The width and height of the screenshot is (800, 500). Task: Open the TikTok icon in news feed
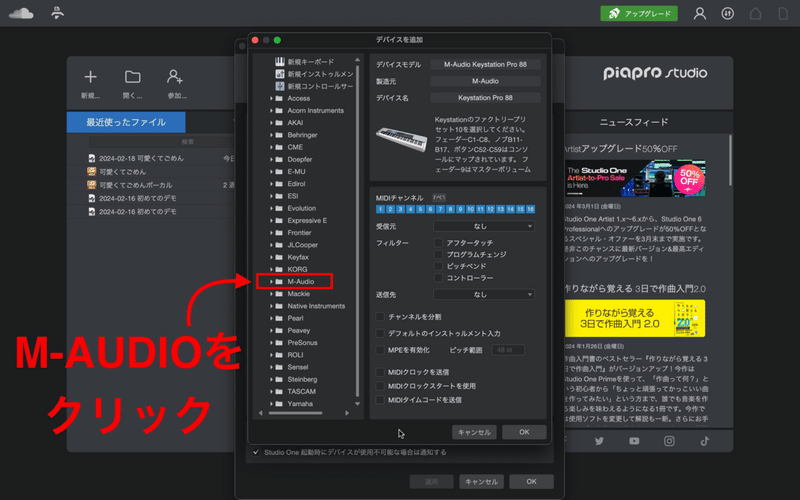(705, 441)
